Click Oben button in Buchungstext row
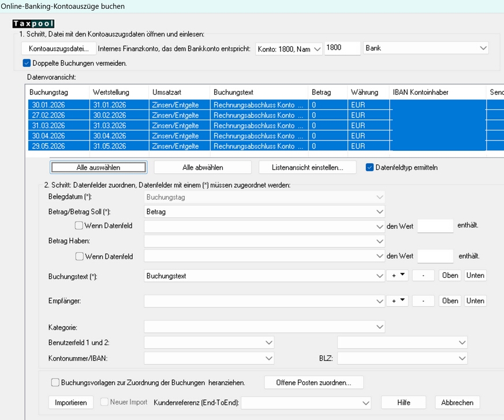 pos(450,276)
